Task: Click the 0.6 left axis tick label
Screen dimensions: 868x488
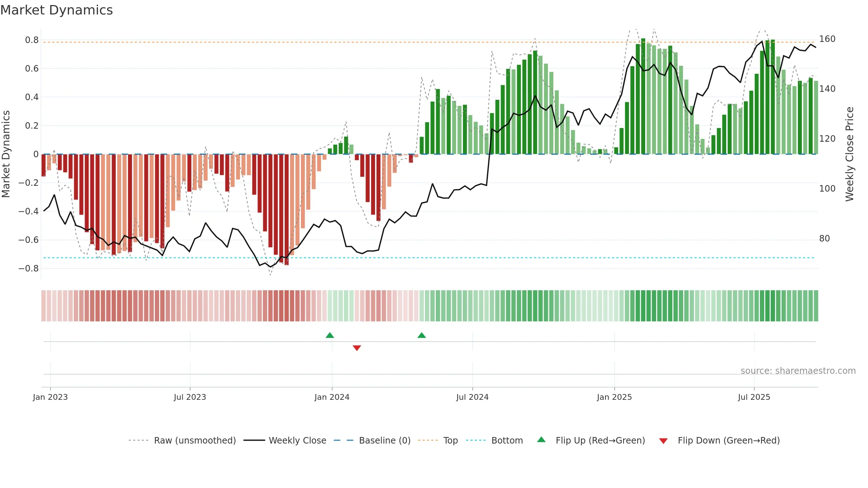Action: 32,68
